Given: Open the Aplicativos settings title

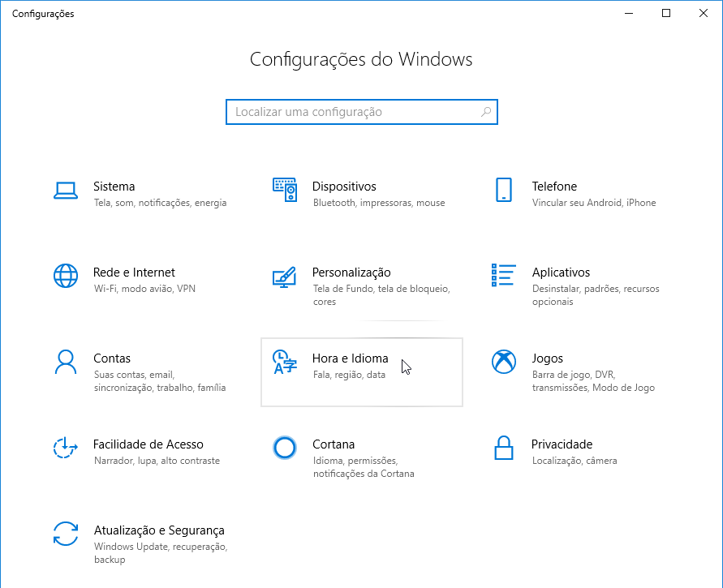Looking at the screenshot, I should tap(561, 273).
